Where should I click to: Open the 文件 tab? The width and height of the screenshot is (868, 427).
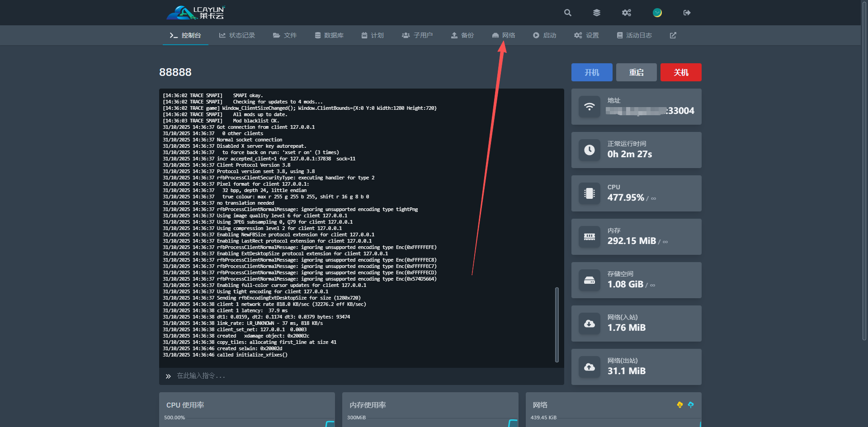[285, 35]
